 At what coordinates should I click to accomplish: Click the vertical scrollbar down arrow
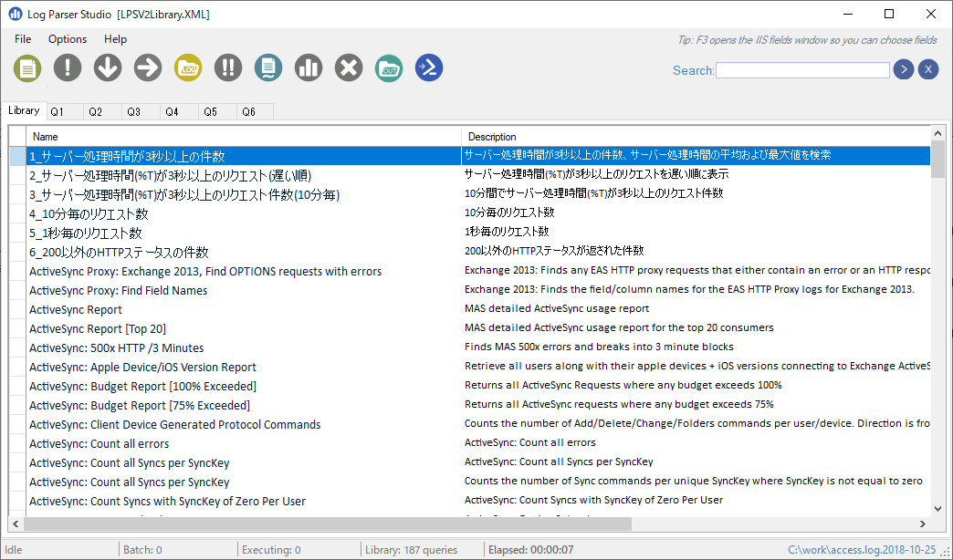coord(937,509)
